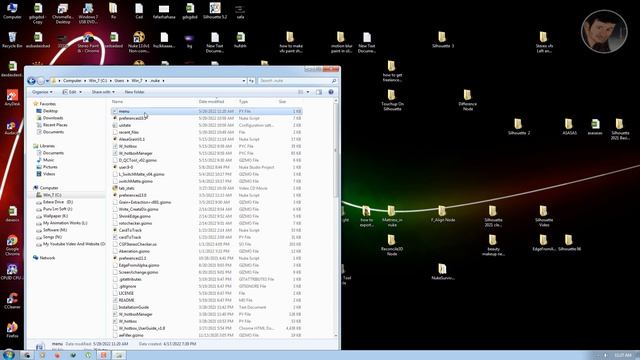Open the Share with dropdown
Screen dimensions: 640x360
pos(103,92)
